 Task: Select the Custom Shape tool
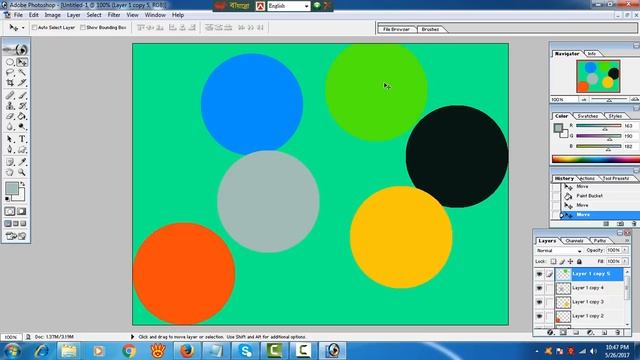[22, 150]
